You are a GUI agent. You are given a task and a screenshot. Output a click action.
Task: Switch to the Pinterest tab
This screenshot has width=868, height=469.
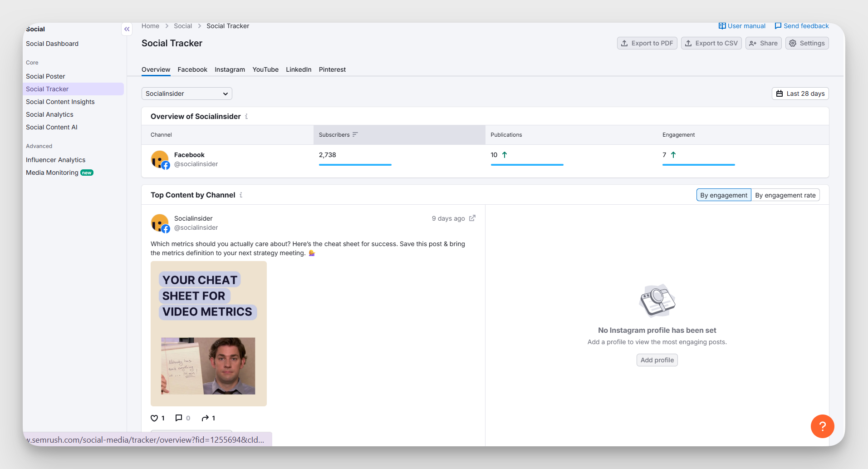[x=332, y=69]
